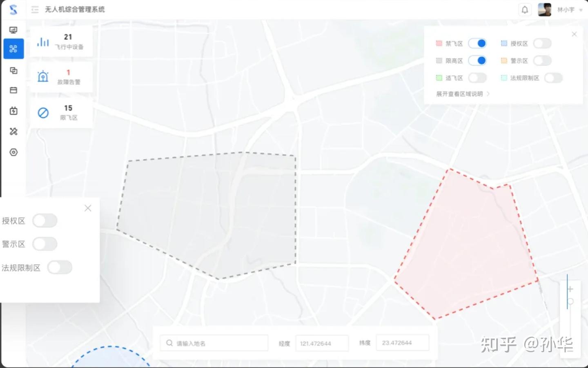Close the small zone legend panel
The image size is (588, 368).
574,34
